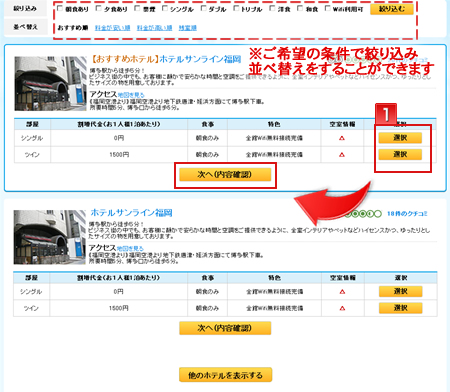This screenshot has width=450, height=392.
Task: Toggle the シングル room checkbox
Action: point(165,8)
